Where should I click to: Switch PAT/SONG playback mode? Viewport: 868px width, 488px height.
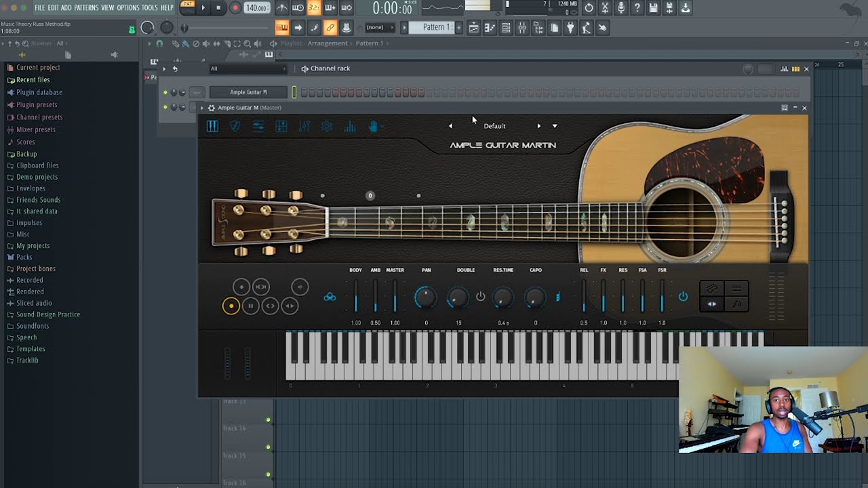click(x=188, y=7)
